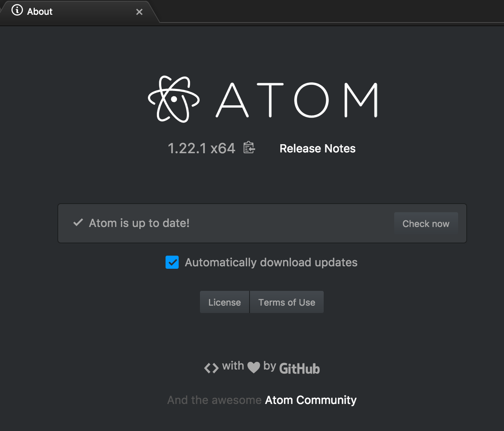Click the GitHub logo

pos(299,369)
